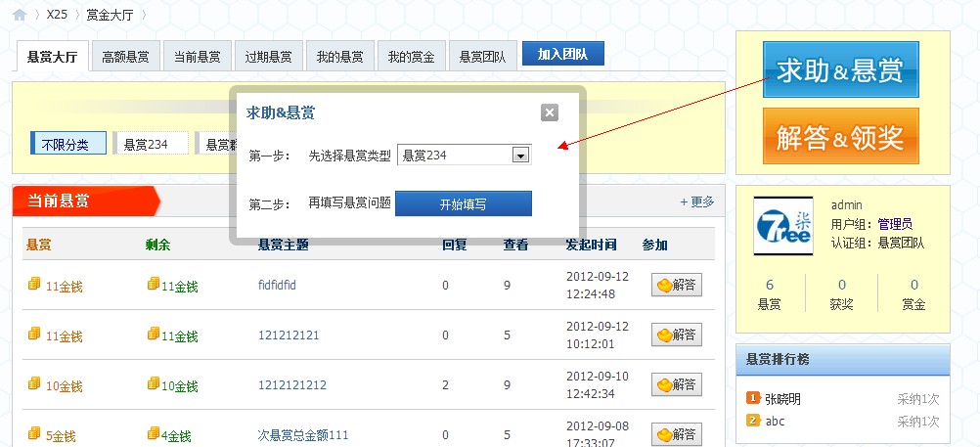Click the 赏金 count above its label
980x447 pixels.
tap(914, 285)
